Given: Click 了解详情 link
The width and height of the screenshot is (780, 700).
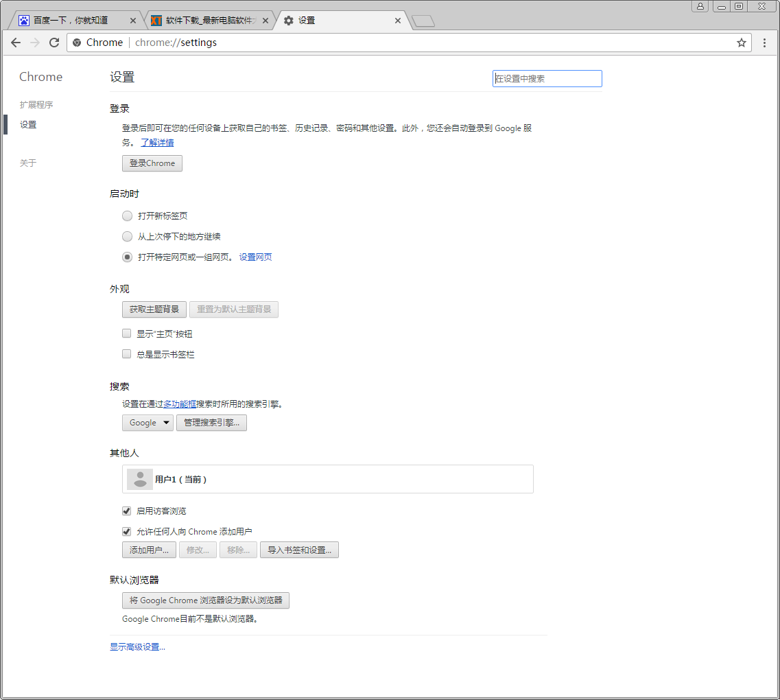Looking at the screenshot, I should tap(157, 143).
